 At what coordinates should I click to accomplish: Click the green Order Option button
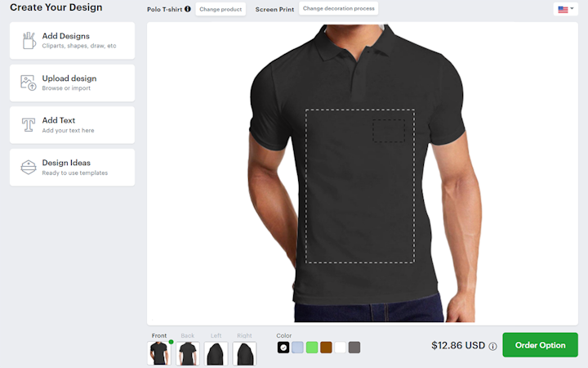point(540,345)
